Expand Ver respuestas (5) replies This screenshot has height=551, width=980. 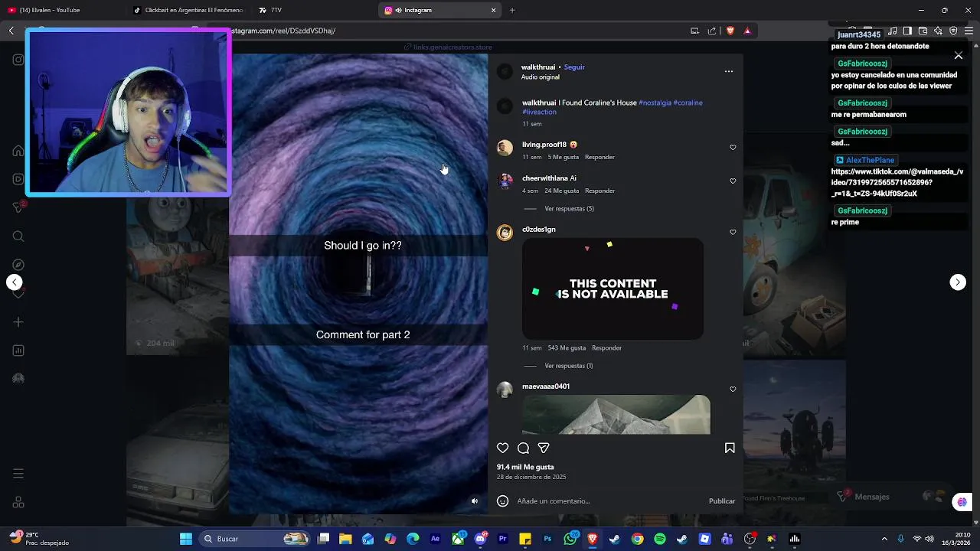569,209
